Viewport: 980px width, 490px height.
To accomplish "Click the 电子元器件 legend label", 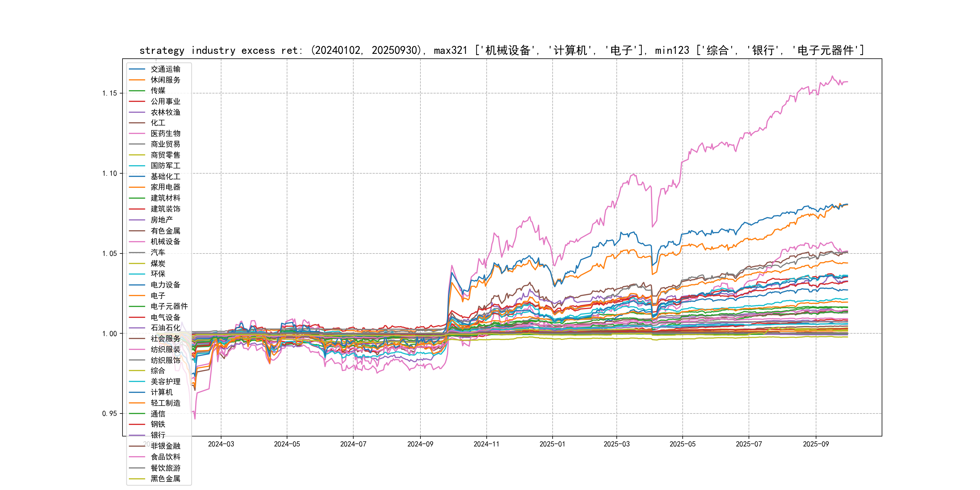I will click(x=169, y=306).
